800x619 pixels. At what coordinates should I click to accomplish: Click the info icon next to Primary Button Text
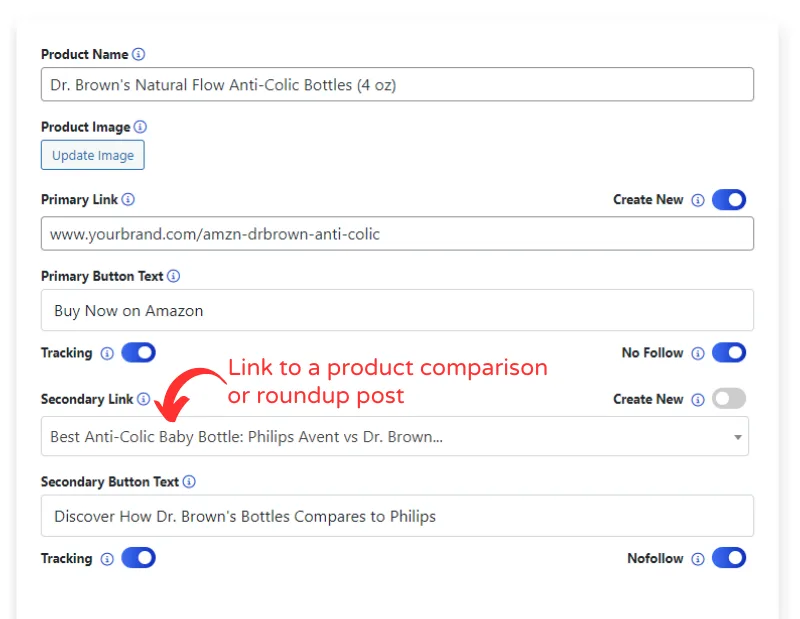pyautogui.click(x=173, y=276)
